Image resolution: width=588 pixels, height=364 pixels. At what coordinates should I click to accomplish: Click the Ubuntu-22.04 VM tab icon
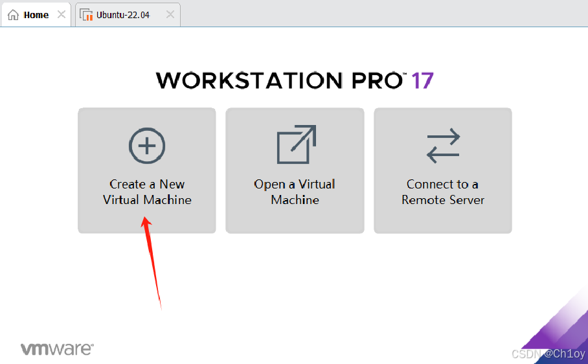[86, 15]
